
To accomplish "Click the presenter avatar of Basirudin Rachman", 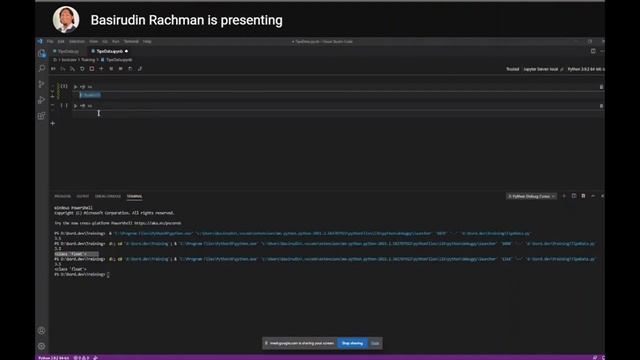I will [x=66, y=20].
